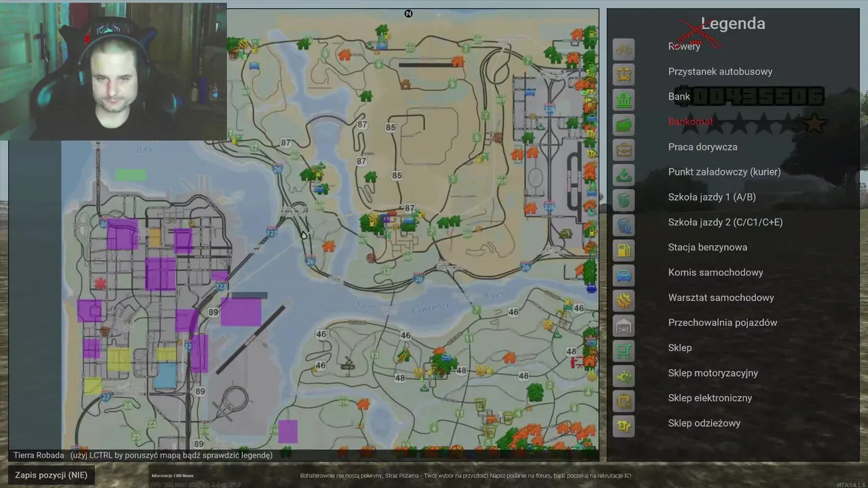Viewport: 868px width, 488px height.
Task: Select the Stacja benzynowa legend label
Action: coord(707,247)
